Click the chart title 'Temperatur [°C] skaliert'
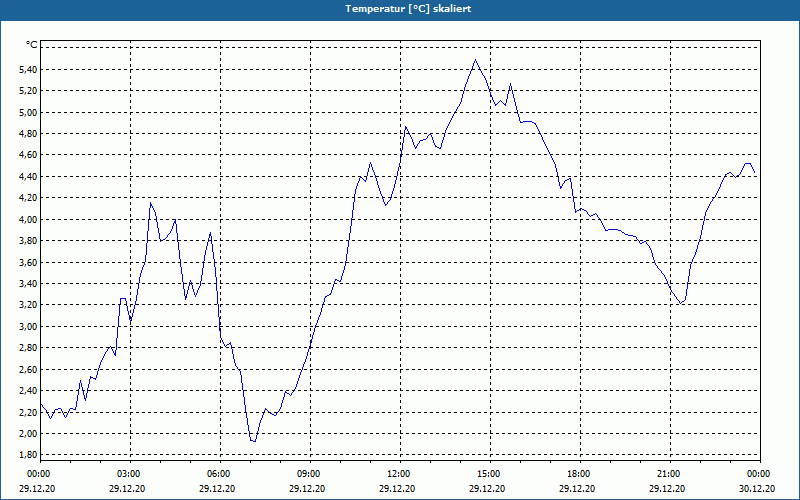Viewport: 800px width, 500px height. (408, 9)
